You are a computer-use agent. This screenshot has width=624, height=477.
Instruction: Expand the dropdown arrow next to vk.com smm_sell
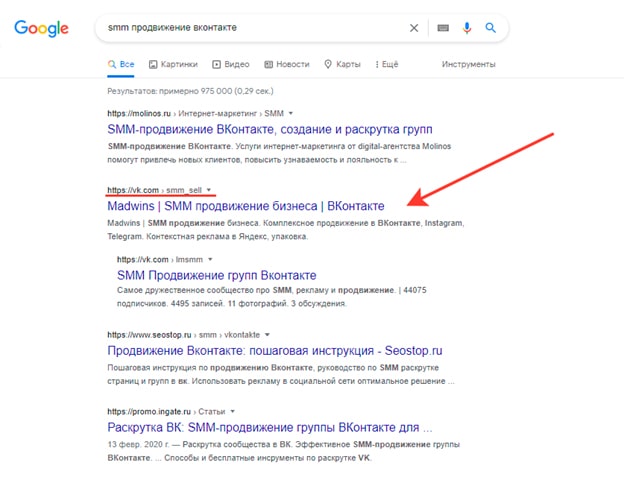(x=209, y=190)
